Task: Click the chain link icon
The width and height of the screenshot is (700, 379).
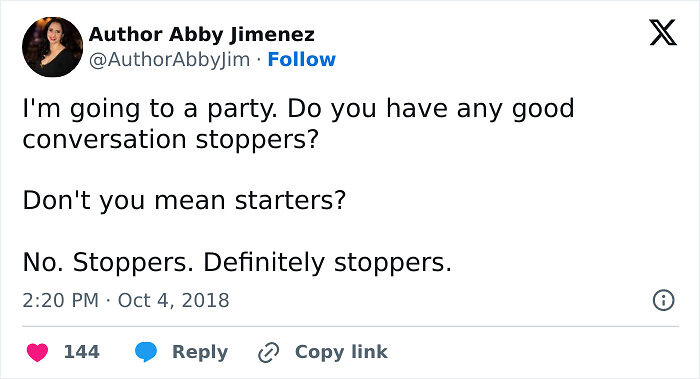Action: 269,352
